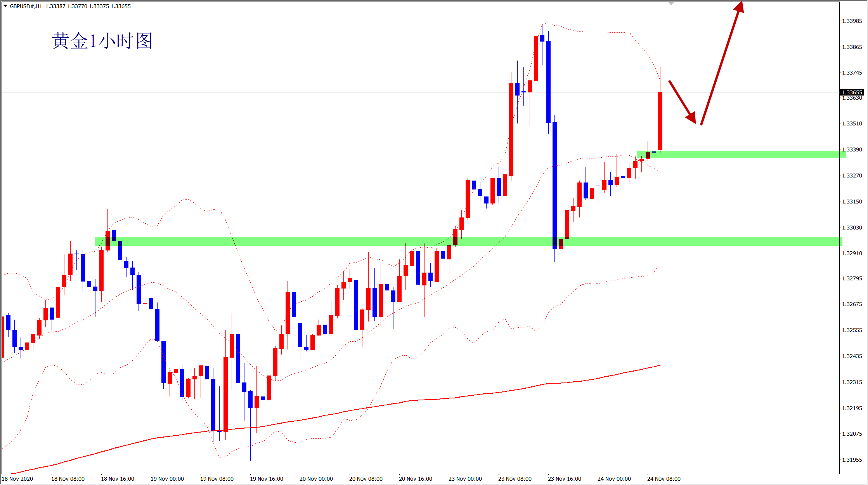The width and height of the screenshot is (868, 485).
Task: Click the GBPUSD#,H1 symbol label
Action: point(26,6)
